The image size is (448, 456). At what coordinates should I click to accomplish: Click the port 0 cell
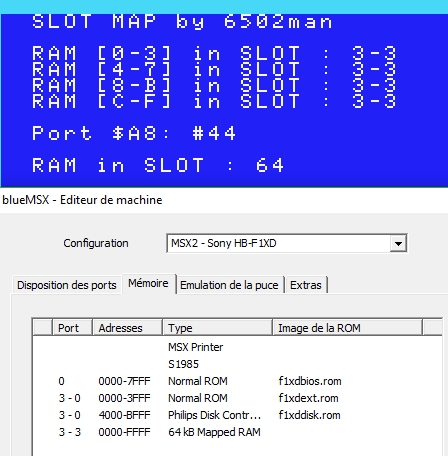point(61,381)
